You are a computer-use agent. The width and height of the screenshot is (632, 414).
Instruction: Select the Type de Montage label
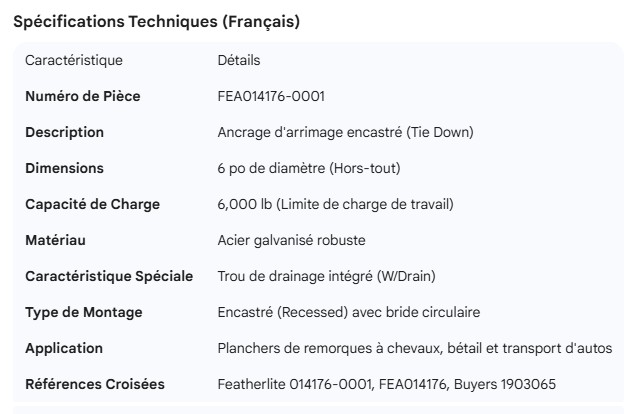[83, 312]
